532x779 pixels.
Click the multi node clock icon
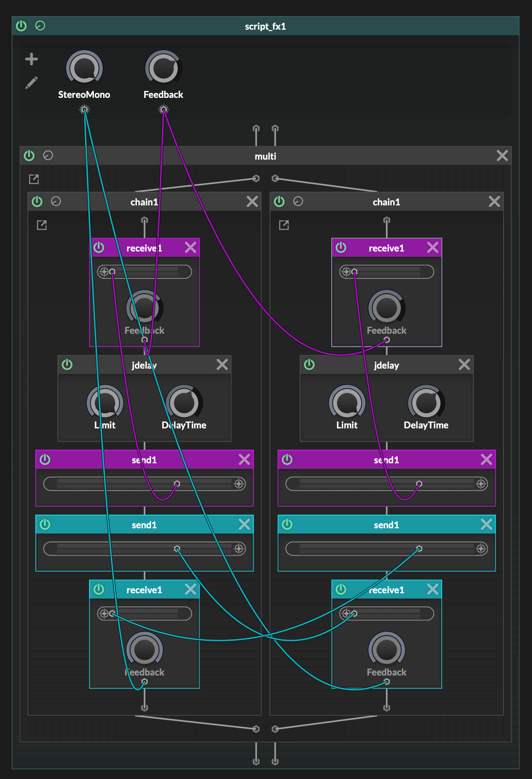pos(48,156)
